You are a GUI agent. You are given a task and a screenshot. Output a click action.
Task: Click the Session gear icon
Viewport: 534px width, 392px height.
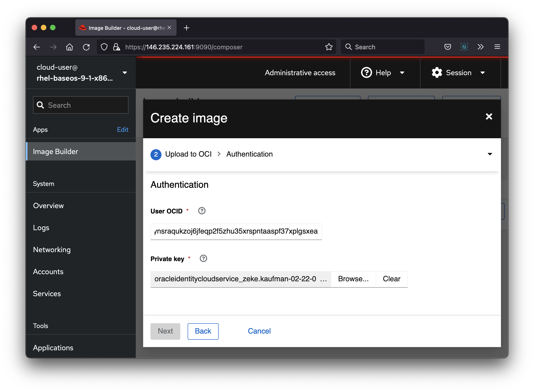437,73
